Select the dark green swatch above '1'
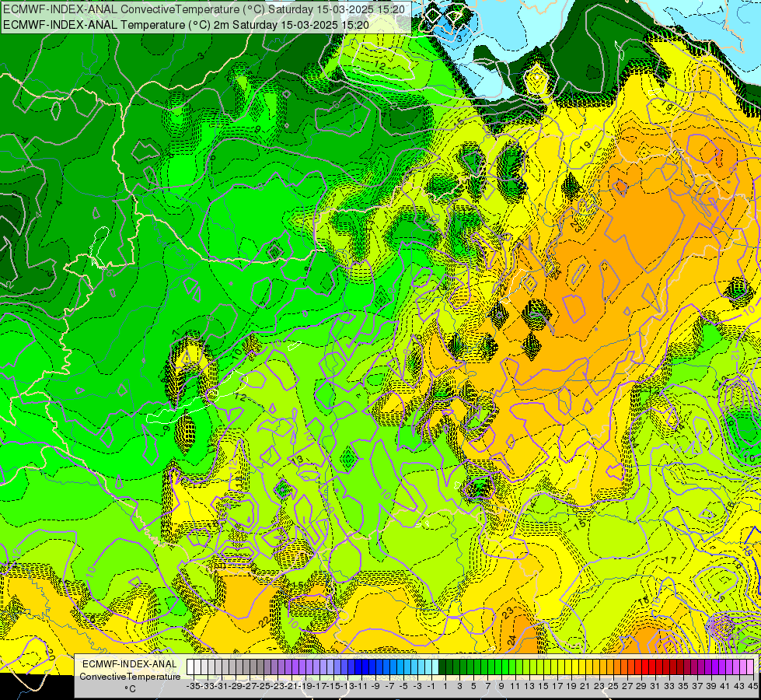Screen dimensions: 761x700 (x=442, y=667)
